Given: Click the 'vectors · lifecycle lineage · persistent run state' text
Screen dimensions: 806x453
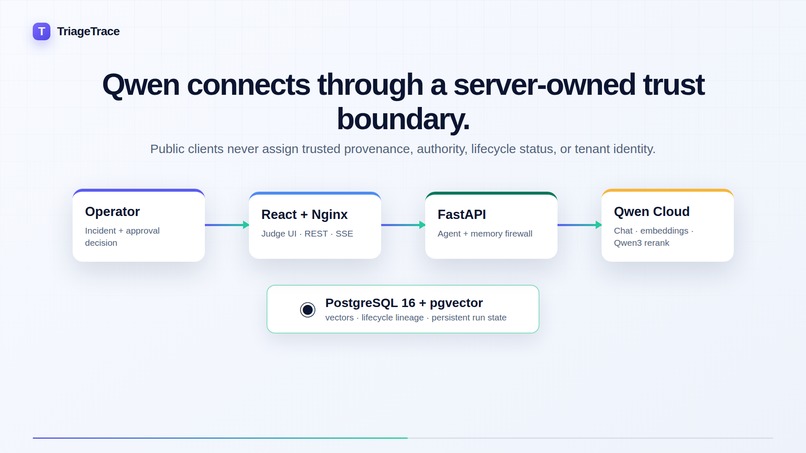Looking at the screenshot, I should click(x=416, y=318).
